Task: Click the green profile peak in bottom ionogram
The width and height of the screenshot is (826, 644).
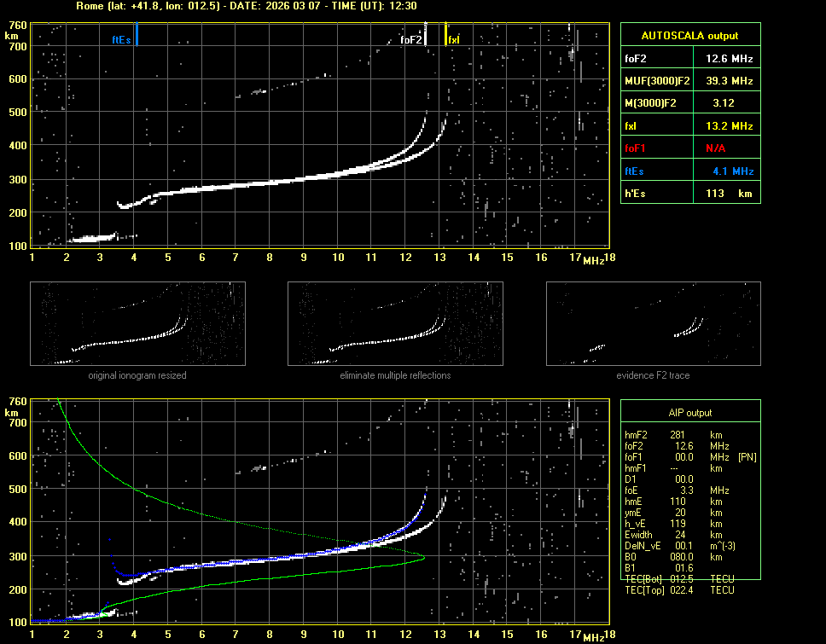Action: [x=422, y=557]
